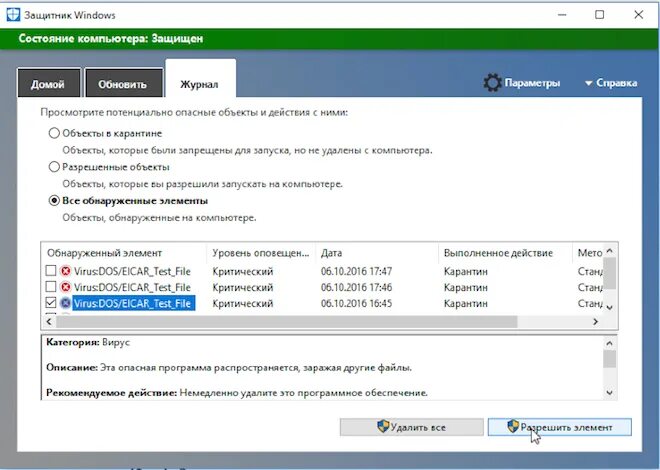Click the details pane vertical scrollbar thumb

[609, 359]
